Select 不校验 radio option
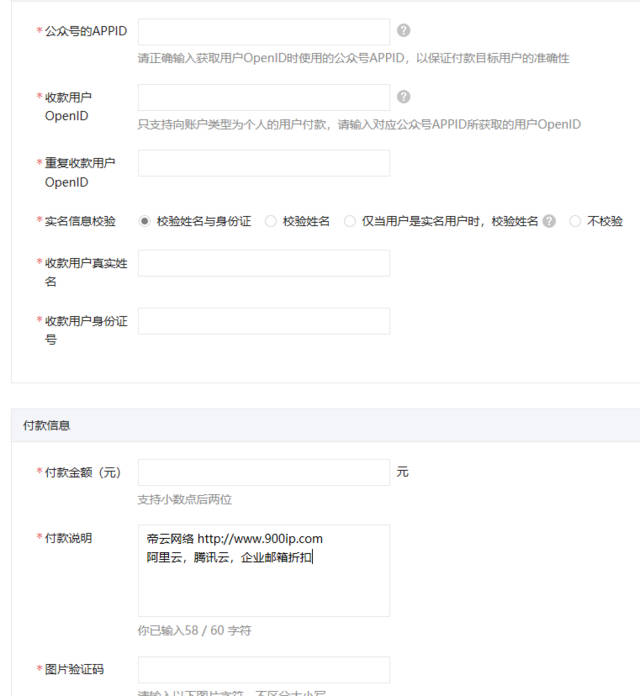 point(575,221)
